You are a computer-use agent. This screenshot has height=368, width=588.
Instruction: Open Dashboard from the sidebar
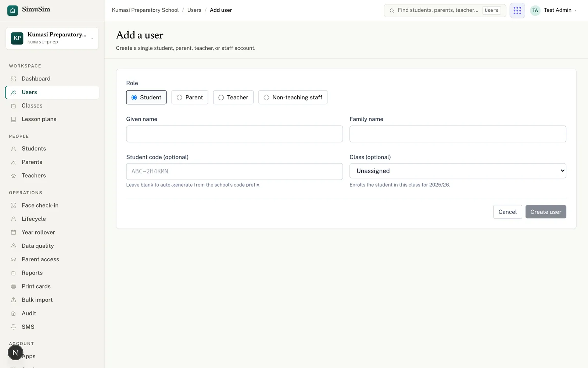(52, 79)
